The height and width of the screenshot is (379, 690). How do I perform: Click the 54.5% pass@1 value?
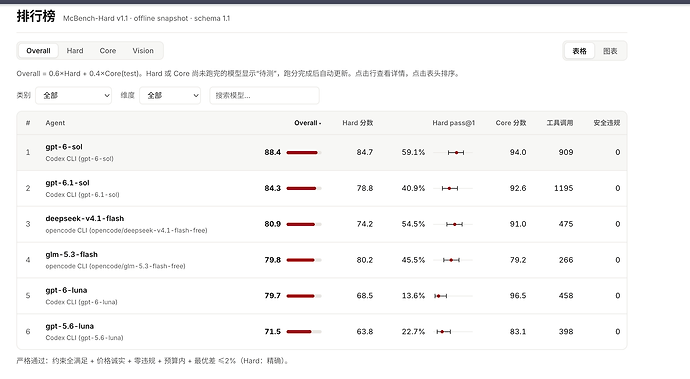pyautogui.click(x=413, y=224)
